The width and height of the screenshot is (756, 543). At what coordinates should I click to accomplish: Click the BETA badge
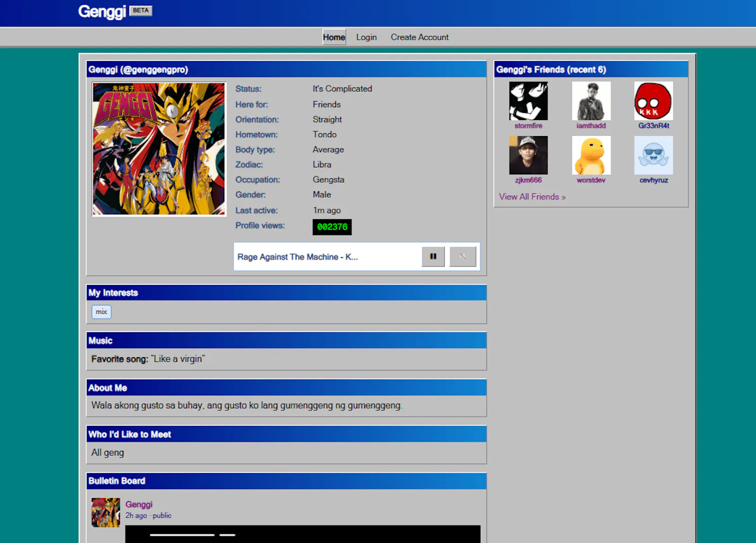[x=141, y=10]
